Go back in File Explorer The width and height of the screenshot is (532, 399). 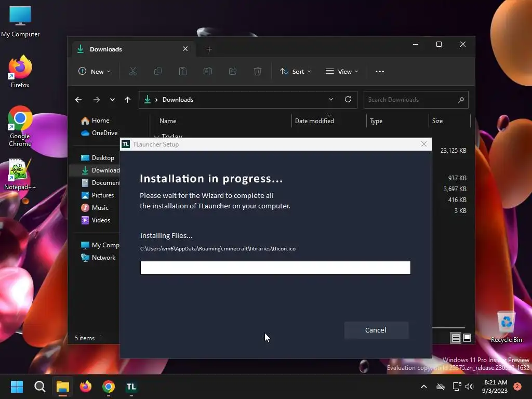click(x=78, y=100)
